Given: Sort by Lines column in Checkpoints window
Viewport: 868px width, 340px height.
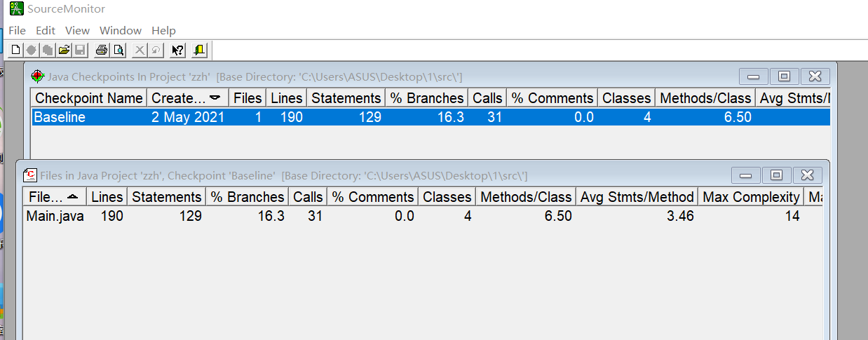Looking at the screenshot, I should 287,98.
